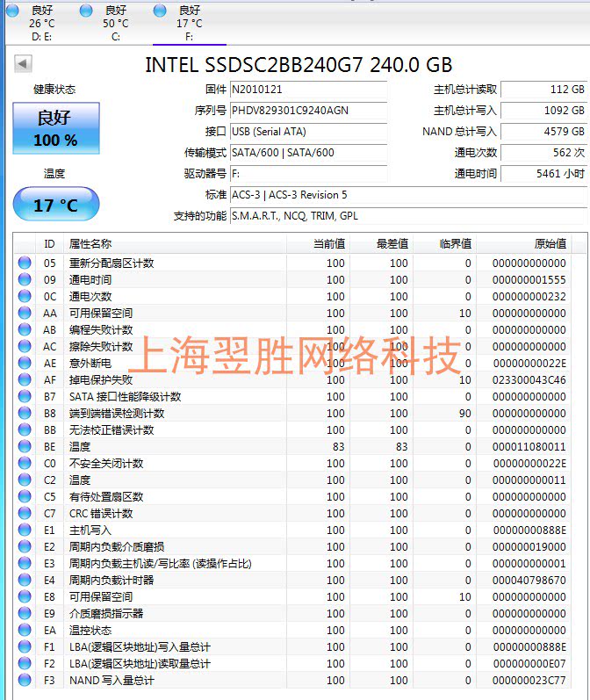Select the F: disk tab at 17 °C

point(190,23)
